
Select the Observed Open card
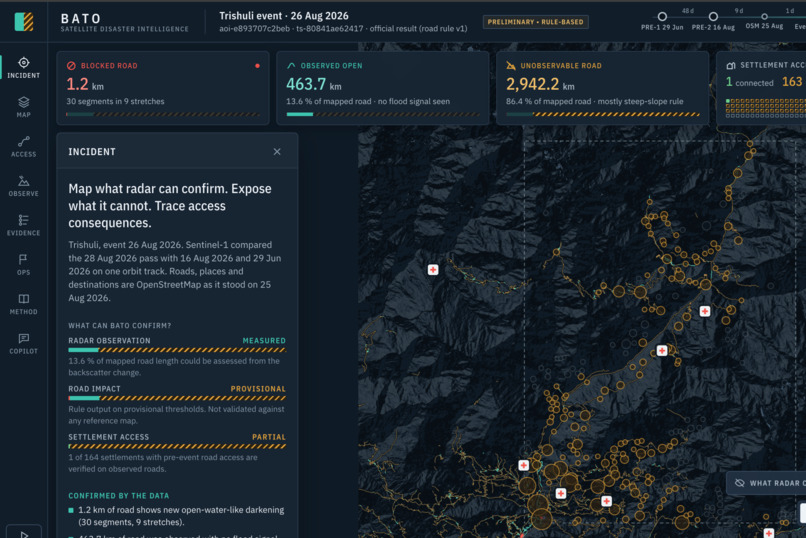383,88
